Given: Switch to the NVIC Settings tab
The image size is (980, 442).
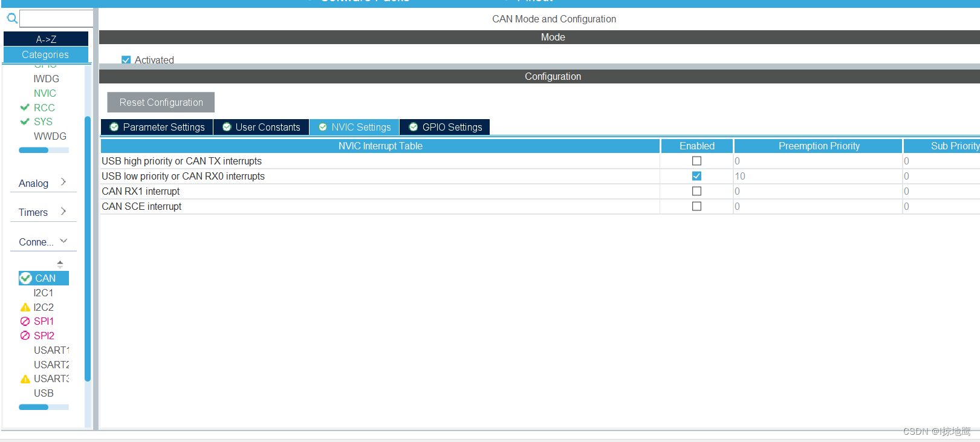Looking at the screenshot, I should tap(354, 127).
